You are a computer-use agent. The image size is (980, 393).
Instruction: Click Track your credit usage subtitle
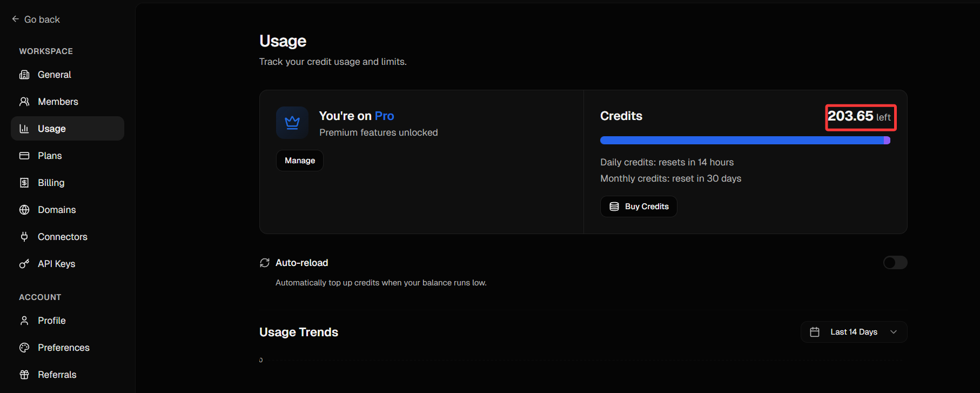point(333,62)
